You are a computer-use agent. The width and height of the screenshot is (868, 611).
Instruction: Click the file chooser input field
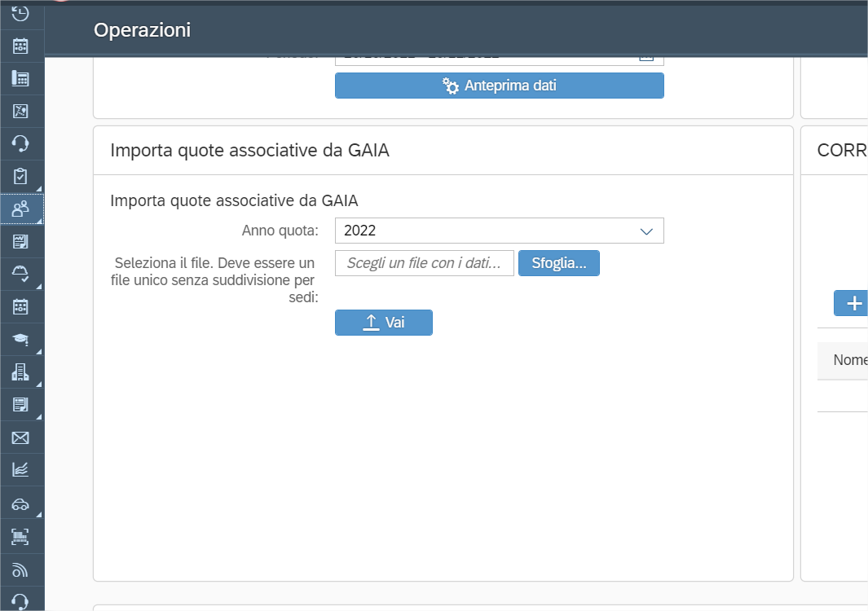424,263
